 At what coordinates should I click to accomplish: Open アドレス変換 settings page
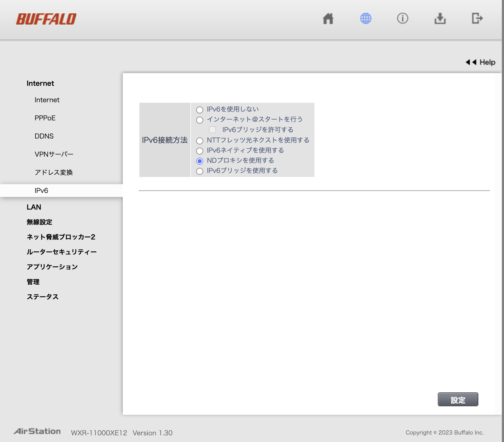54,172
